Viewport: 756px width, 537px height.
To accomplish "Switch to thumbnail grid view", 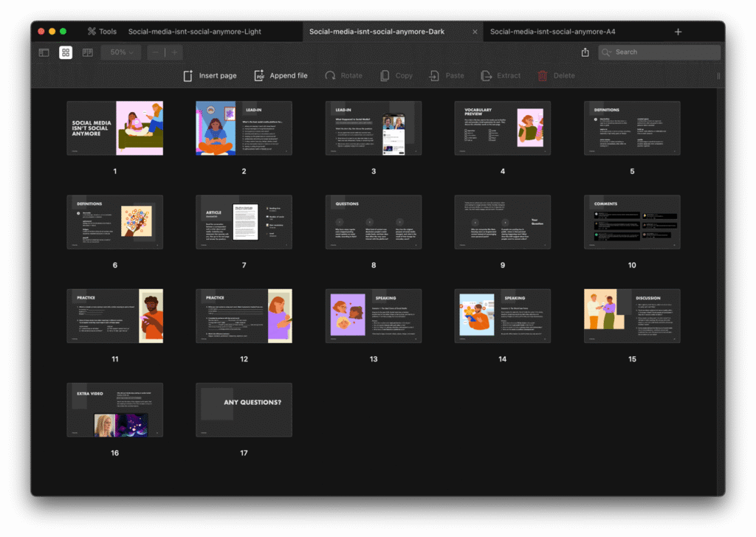I will 66,52.
